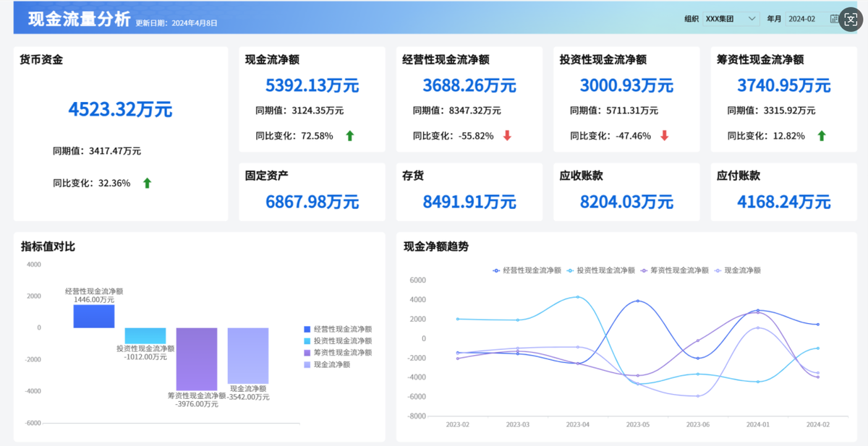The height and width of the screenshot is (446, 868).
Task: Select the lavender 现金流净额 bar (-3542.00万元)
Action: [x=248, y=356]
